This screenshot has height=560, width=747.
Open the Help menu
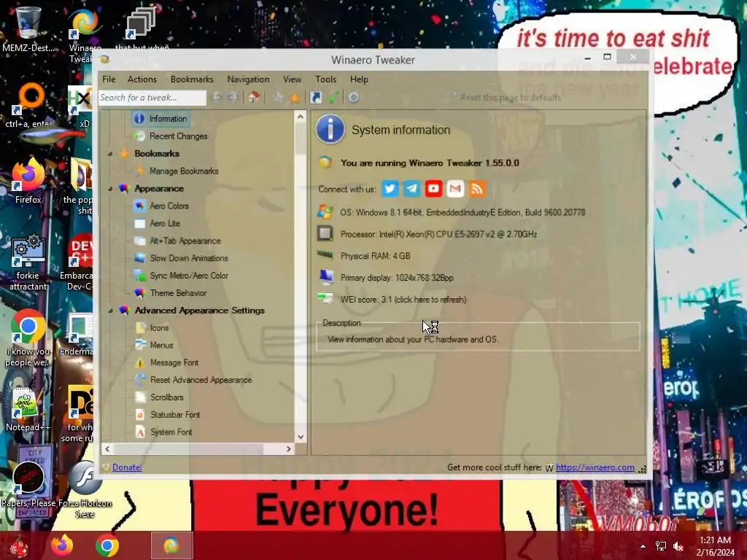(x=359, y=79)
